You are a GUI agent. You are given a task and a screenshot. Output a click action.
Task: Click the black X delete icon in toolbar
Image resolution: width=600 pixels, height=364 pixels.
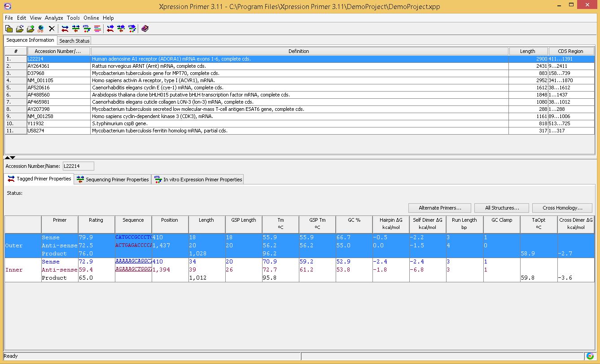click(52, 29)
